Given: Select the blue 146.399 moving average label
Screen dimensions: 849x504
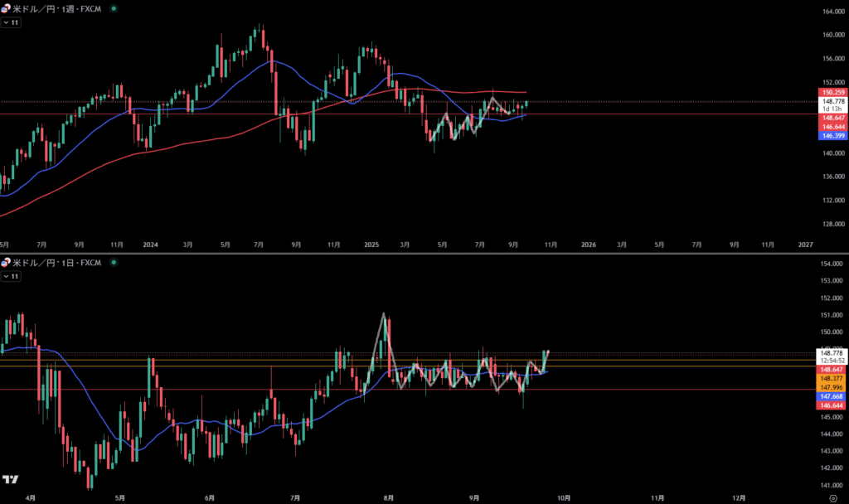Looking at the screenshot, I should (x=832, y=133).
